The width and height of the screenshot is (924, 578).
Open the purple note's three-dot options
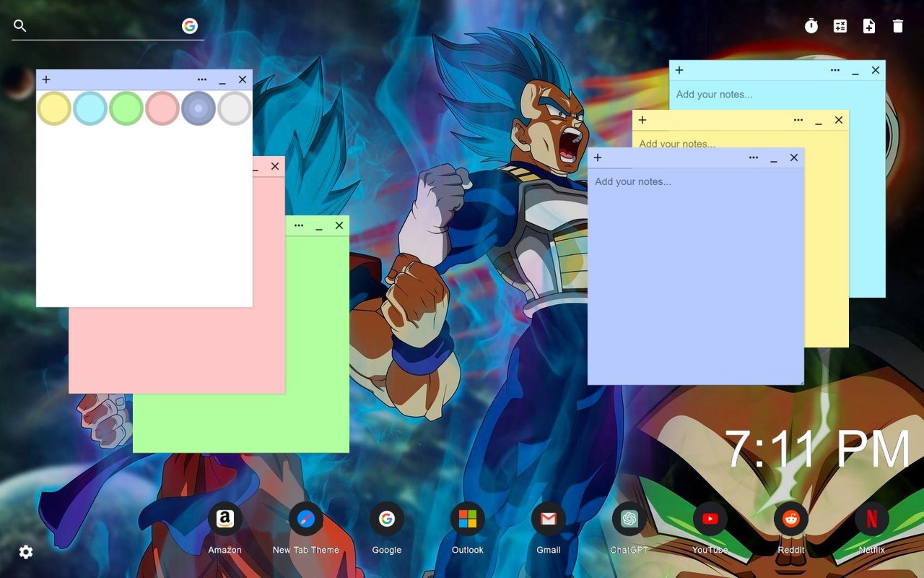point(754,158)
